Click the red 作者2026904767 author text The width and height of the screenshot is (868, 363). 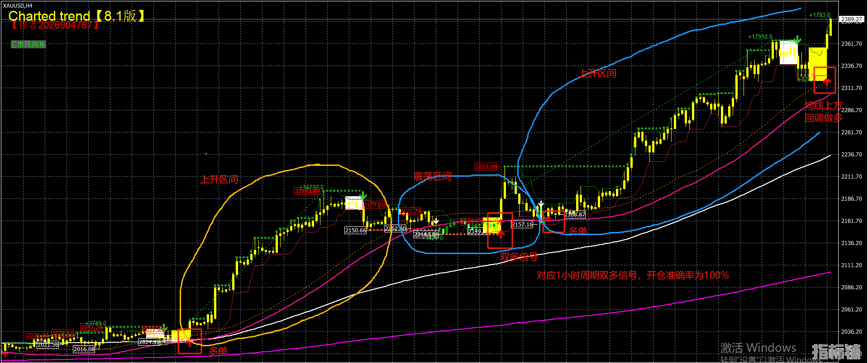pos(55,25)
